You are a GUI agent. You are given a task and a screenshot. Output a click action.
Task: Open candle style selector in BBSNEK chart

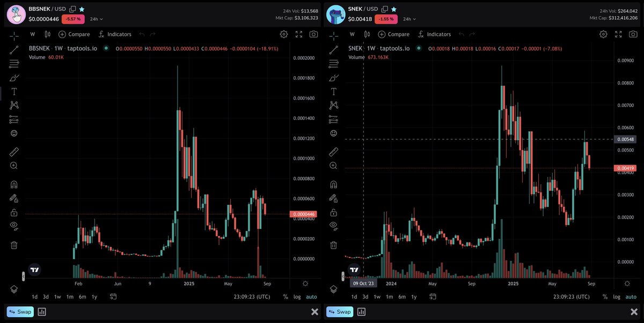point(47,34)
